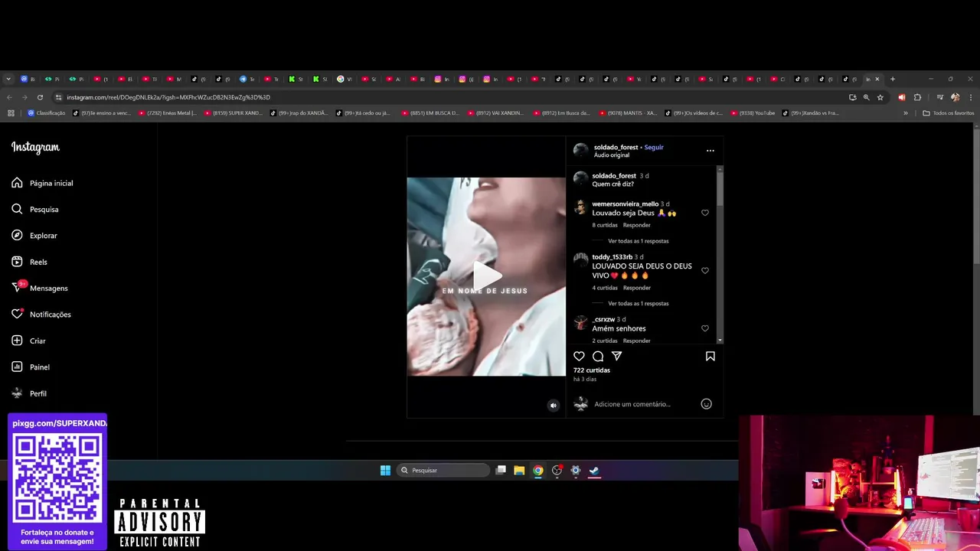Open the media controls icon

939,97
